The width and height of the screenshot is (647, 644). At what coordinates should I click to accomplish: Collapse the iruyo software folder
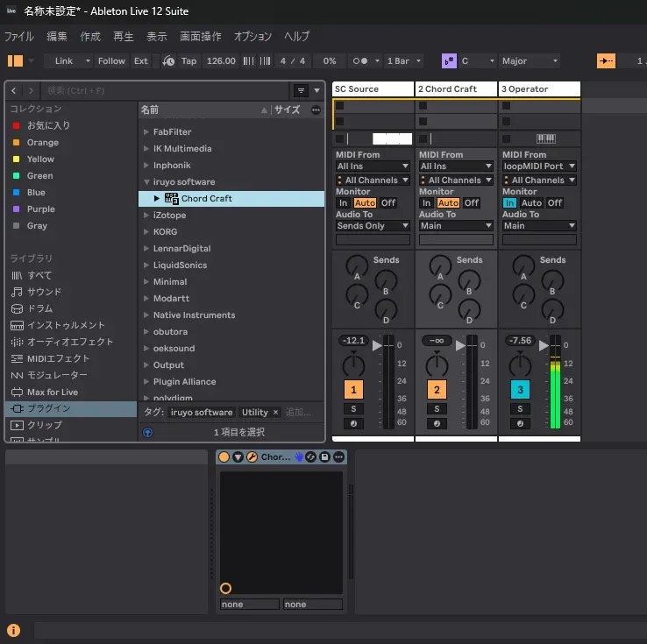tap(146, 182)
